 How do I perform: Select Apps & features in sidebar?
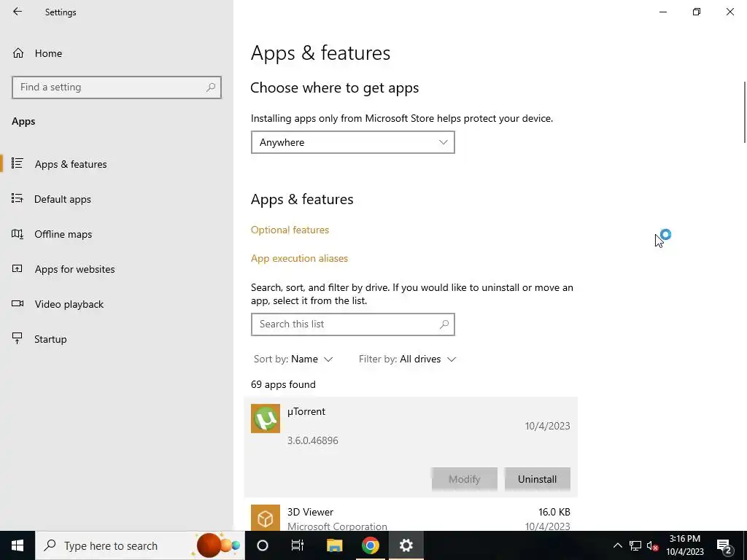click(x=71, y=164)
